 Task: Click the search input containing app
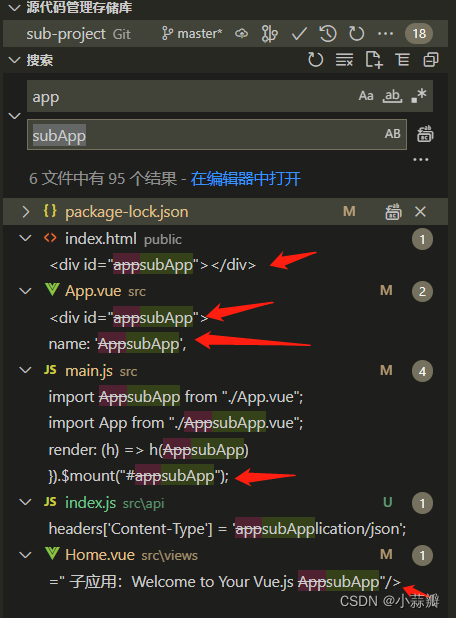coord(193,96)
